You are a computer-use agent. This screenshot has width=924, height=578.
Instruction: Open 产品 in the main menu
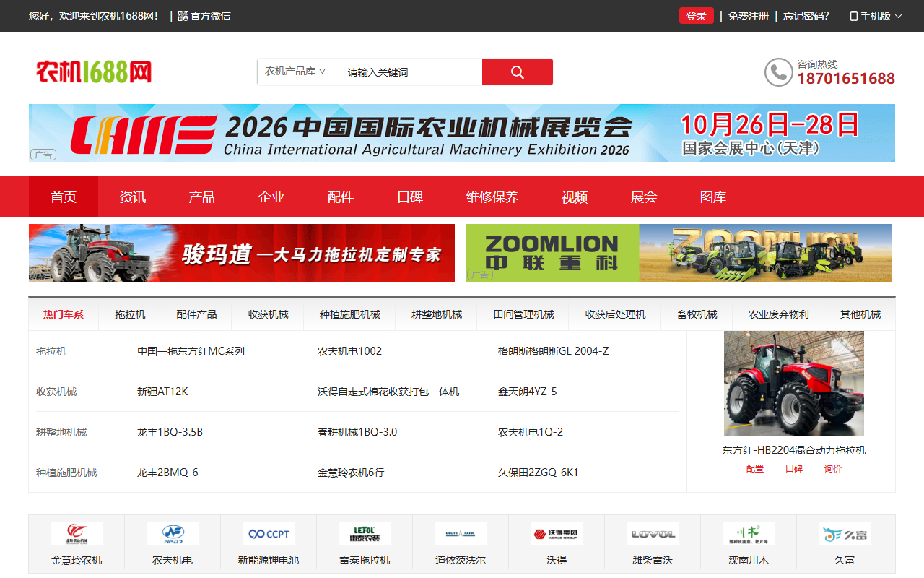[x=202, y=197]
